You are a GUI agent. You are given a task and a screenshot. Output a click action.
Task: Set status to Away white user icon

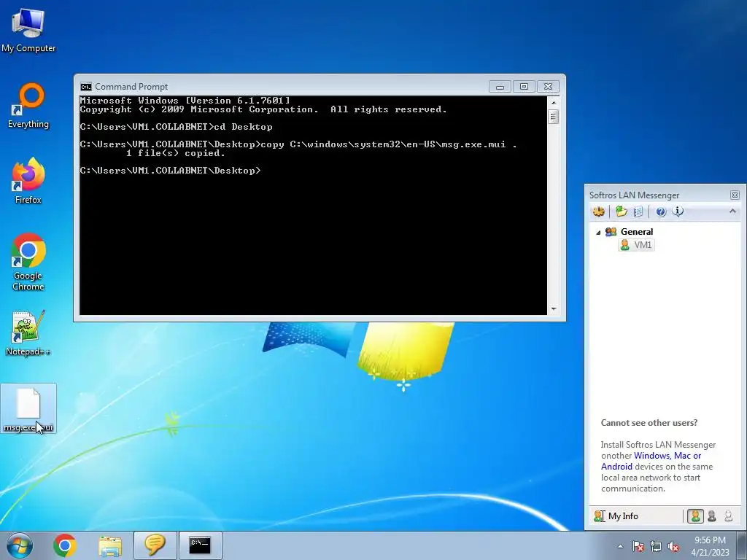[729, 516]
